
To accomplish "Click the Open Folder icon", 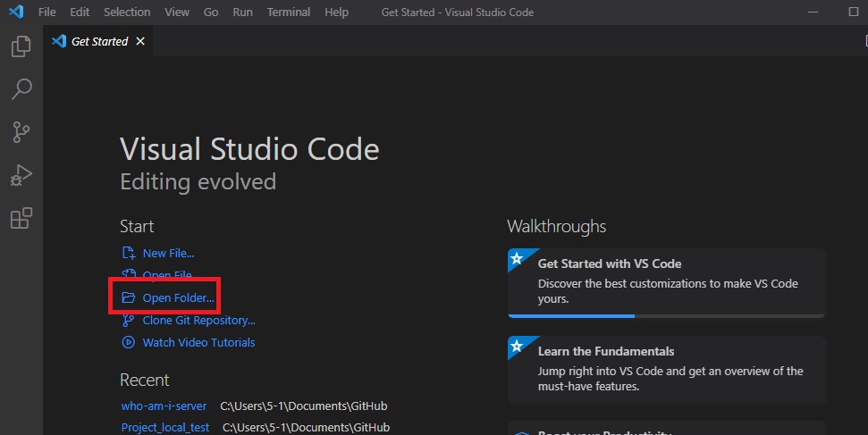I will (x=128, y=297).
